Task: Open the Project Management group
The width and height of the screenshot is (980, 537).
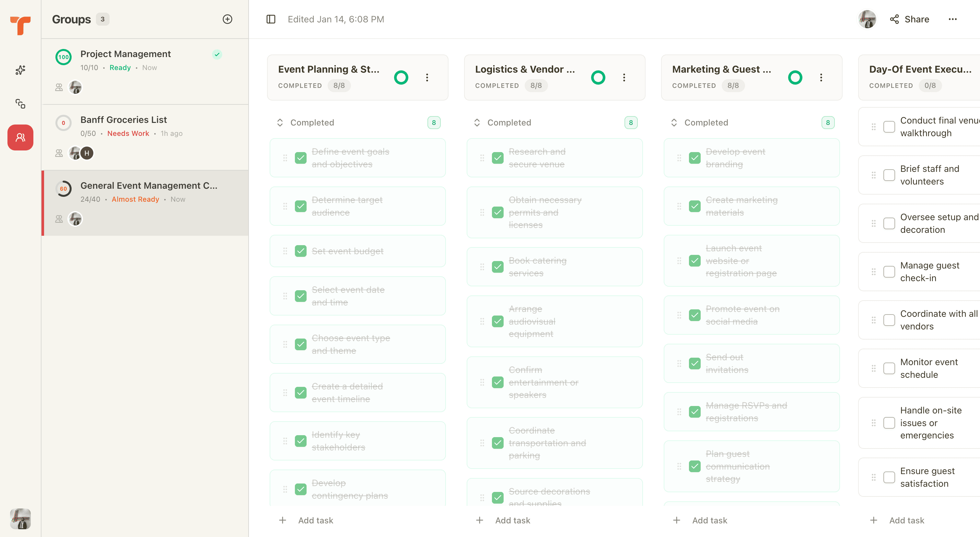Action: [x=145, y=71]
